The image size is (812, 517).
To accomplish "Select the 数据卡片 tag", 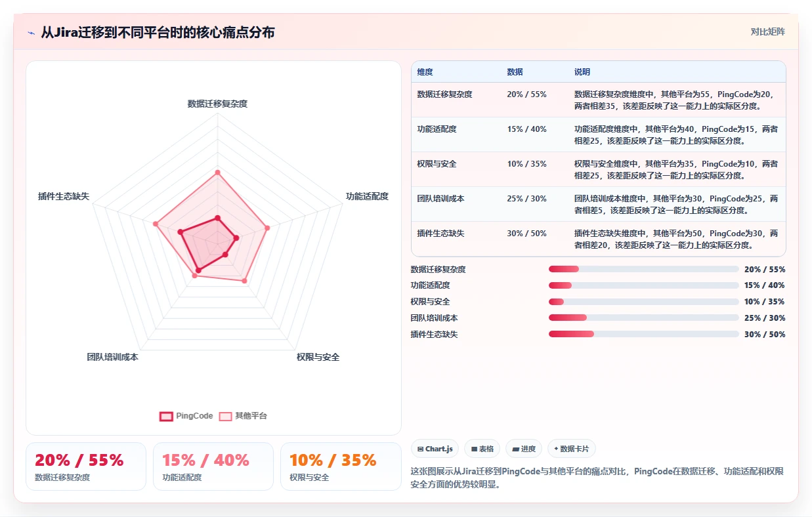I will pos(571,449).
